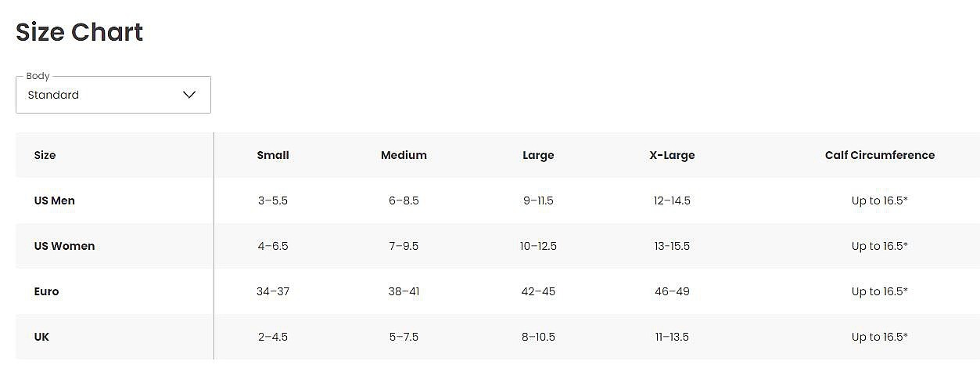This screenshot has width=980, height=372.
Task: Click the US Men X-Large 12–14.5 cell
Action: [x=672, y=200]
